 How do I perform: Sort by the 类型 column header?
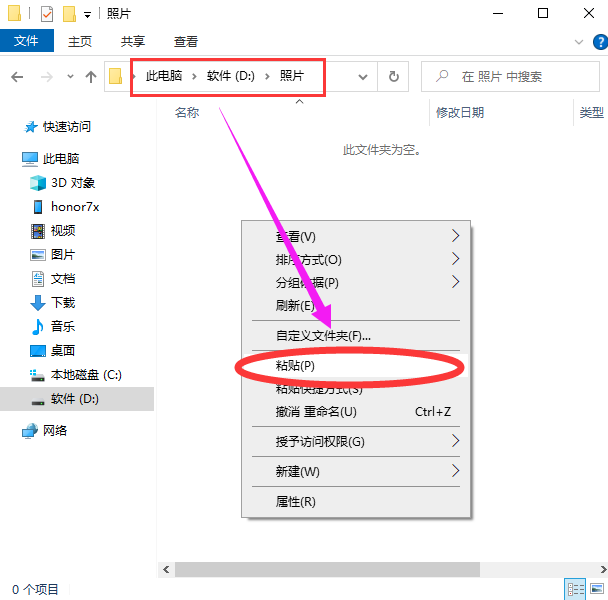point(591,113)
